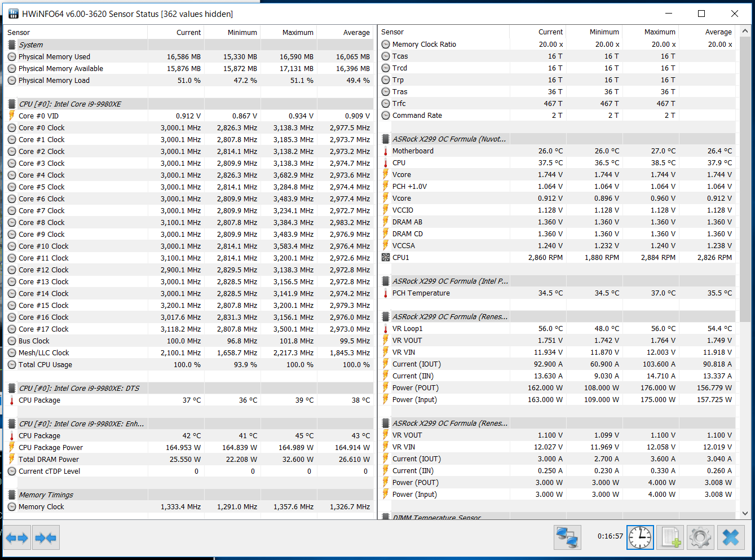Image resolution: width=755 pixels, height=560 pixels.
Task: Select the VR VIN 12.027 V row
Action: pos(557,447)
